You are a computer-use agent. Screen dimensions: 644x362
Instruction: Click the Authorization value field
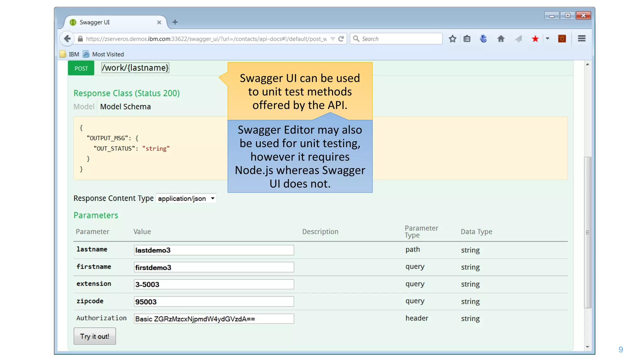click(214, 319)
